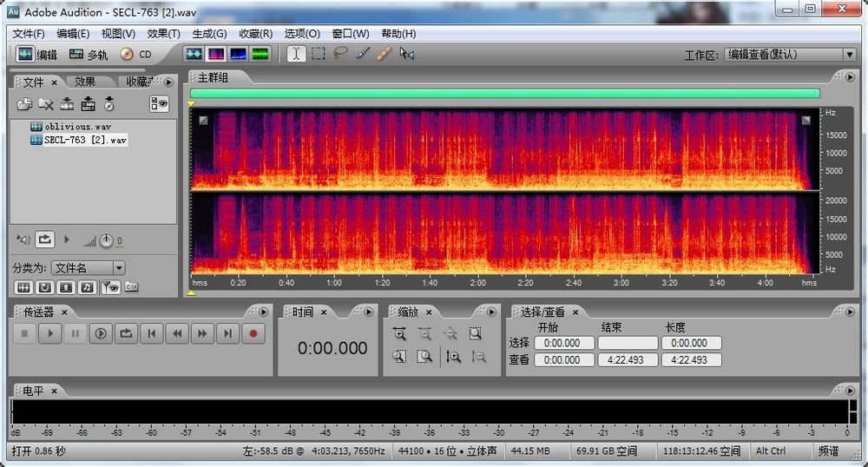Pick the Spot Healing bandage tool
Viewport: 868px width, 467px height.
coord(384,54)
